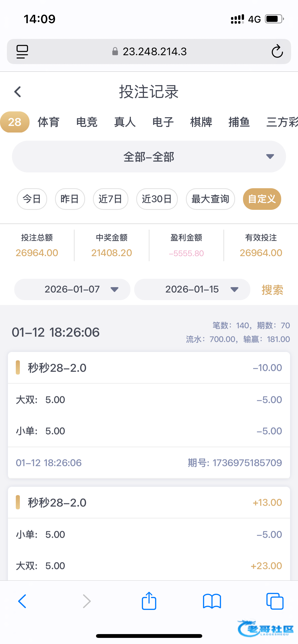Screen dimensions: 298x644
Task: Open the end date 2026-01-15 picker
Action: [x=192, y=289]
